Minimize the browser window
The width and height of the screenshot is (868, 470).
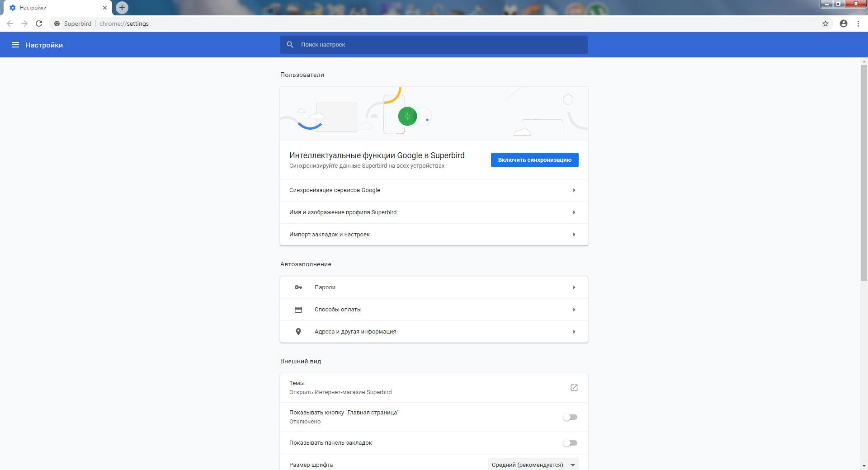click(x=827, y=4)
